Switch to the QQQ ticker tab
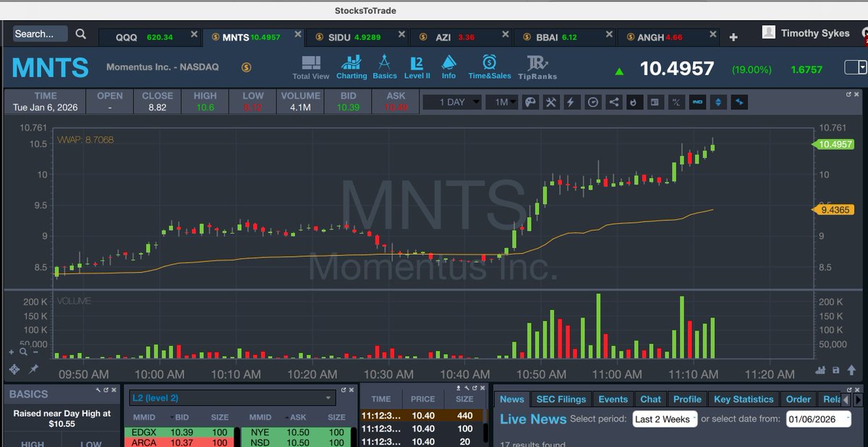 (148, 37)
